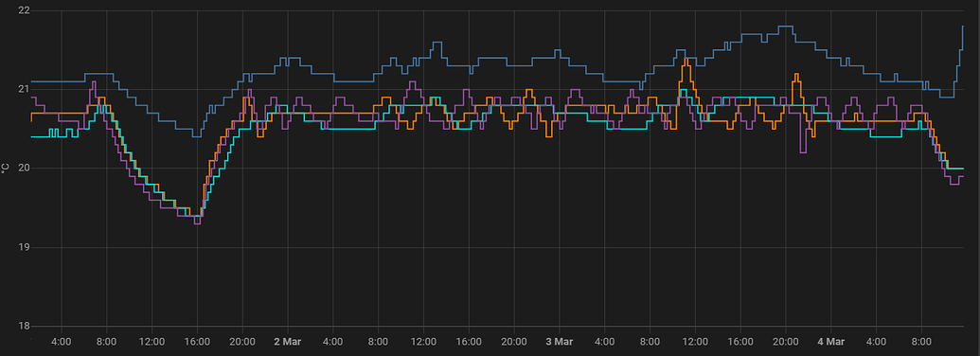
Task: Click the °C axis unit label
Action: (5, 169)
